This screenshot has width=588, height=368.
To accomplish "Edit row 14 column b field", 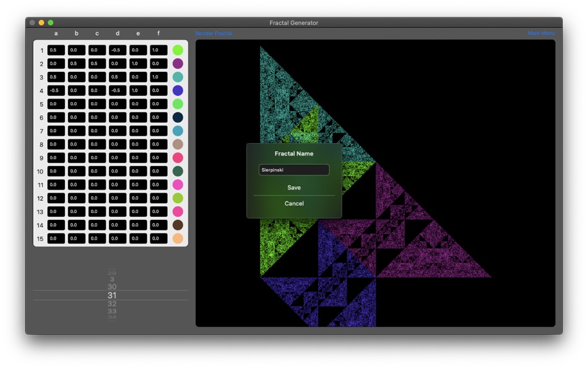I will tap(77, 225).
